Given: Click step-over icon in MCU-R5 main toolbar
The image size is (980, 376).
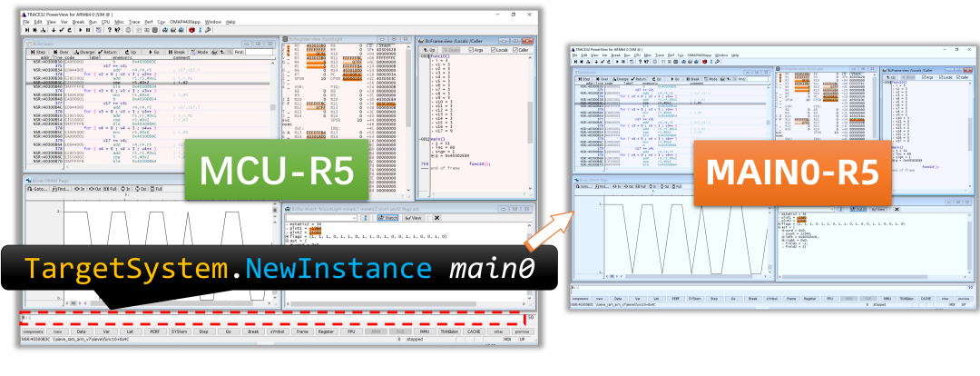Looking at the screenshot, I should coord(34,30).
